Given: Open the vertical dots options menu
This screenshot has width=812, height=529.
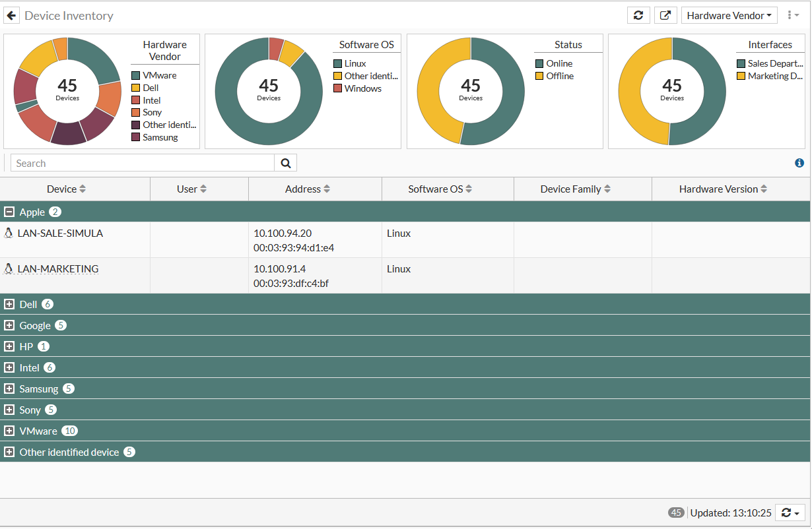Looking at the screenshot, I should pyautogui.click(x=793, y=15).
